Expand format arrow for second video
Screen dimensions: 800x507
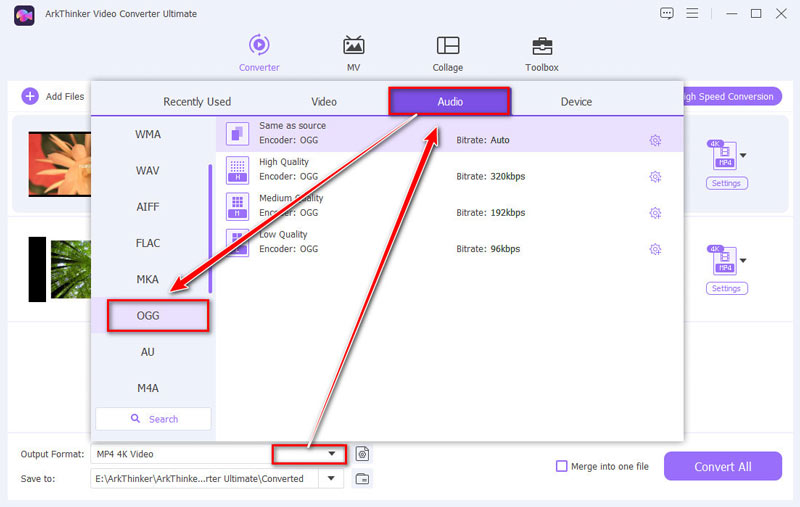743,260
